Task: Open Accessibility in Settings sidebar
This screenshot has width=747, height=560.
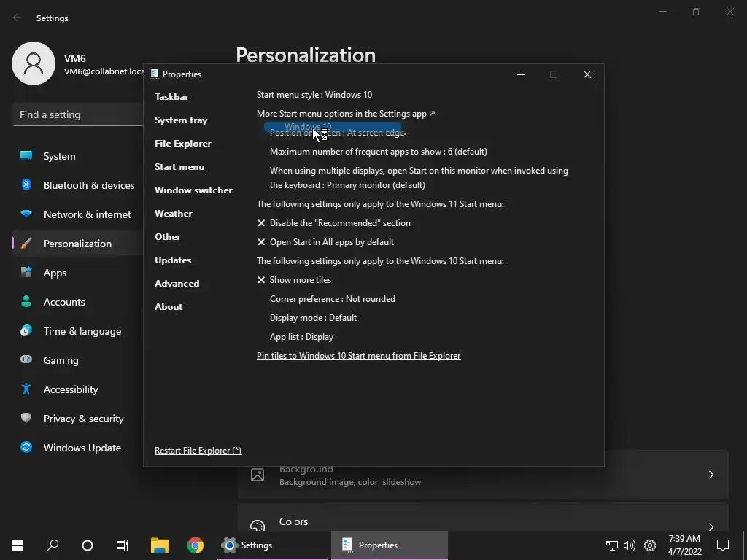Action: (x=77, y=389)
